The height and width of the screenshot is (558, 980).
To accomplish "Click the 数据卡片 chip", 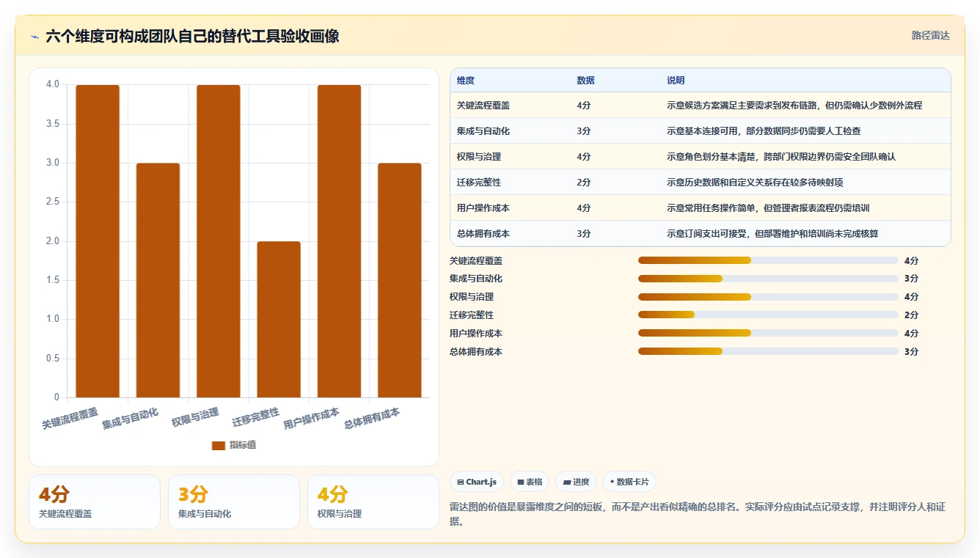I will coord(629,482).
